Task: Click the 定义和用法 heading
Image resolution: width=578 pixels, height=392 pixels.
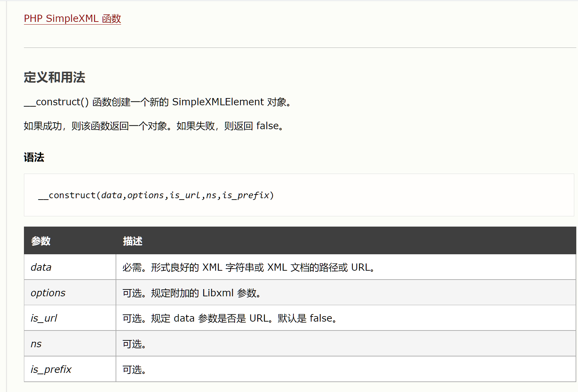Action: [54, 77]
